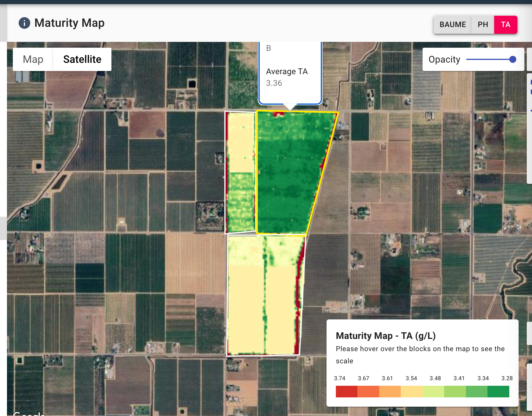
Task: Choose the Satellite view tab
Action: [82, 59]
